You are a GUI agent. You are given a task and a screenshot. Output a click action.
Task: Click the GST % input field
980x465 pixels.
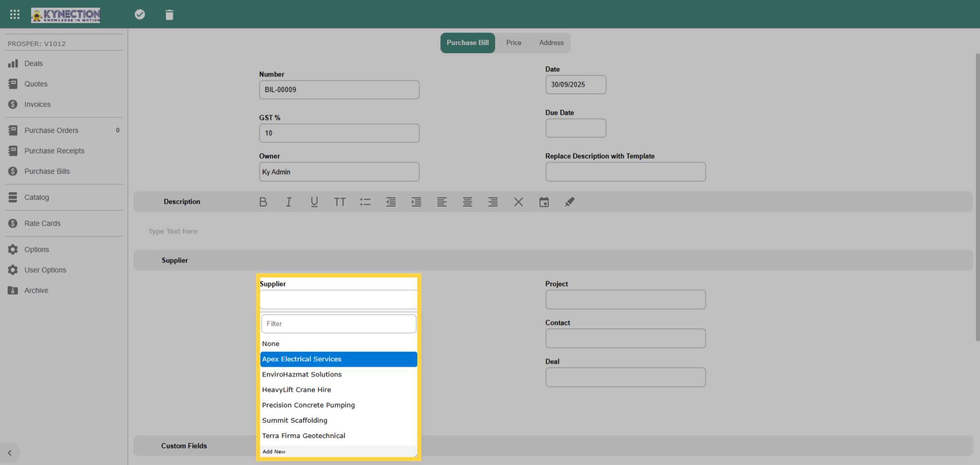(x=339, y=133)
